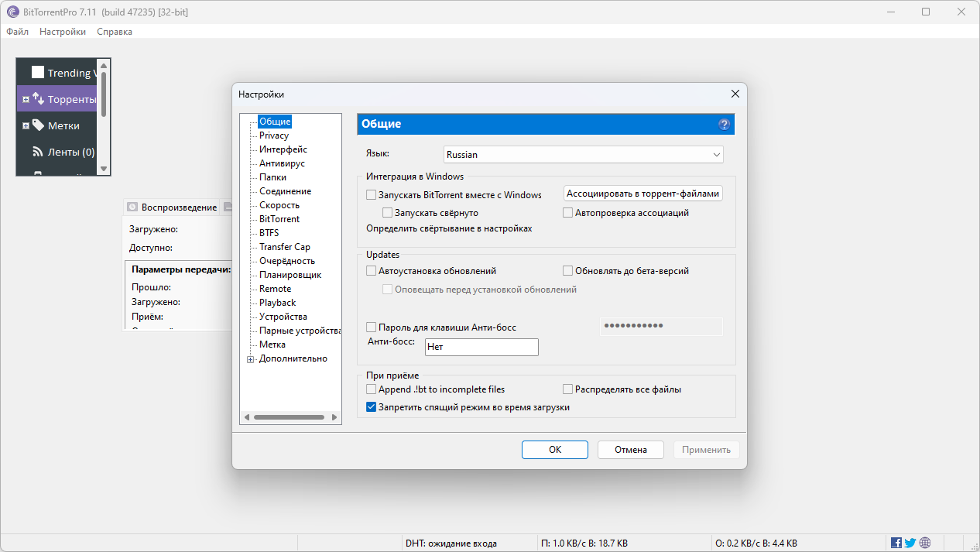Click download speed П: 1.0 KB/с status
This screenshot has height=552, width=980.
click(584, 543)
